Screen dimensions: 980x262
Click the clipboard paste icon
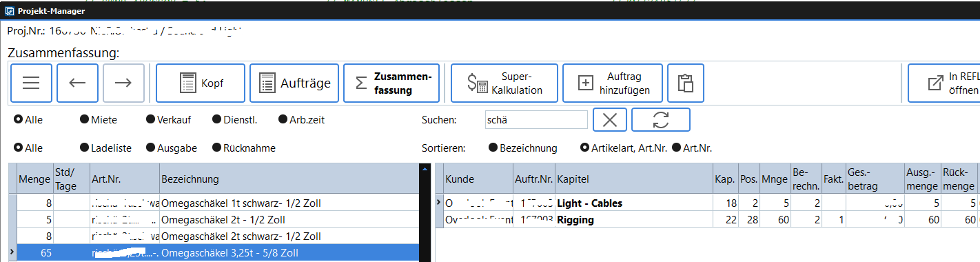(x=685, y=83)
